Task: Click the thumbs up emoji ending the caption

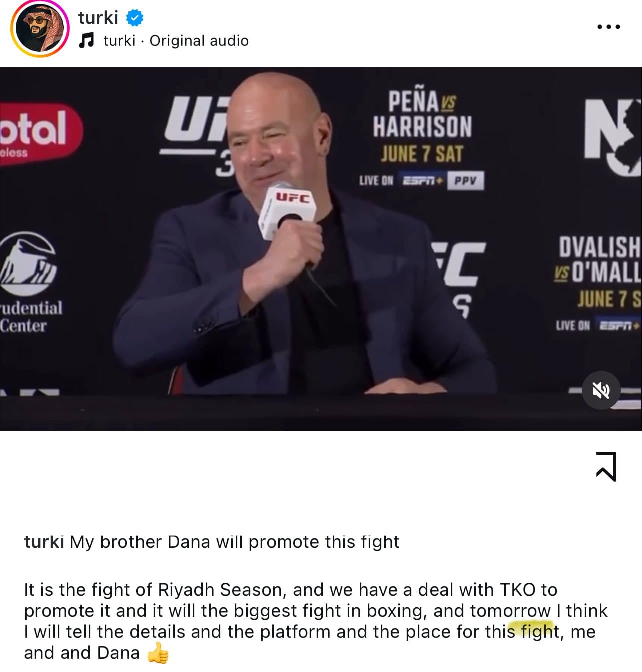Action: click(x=158, y=653)
